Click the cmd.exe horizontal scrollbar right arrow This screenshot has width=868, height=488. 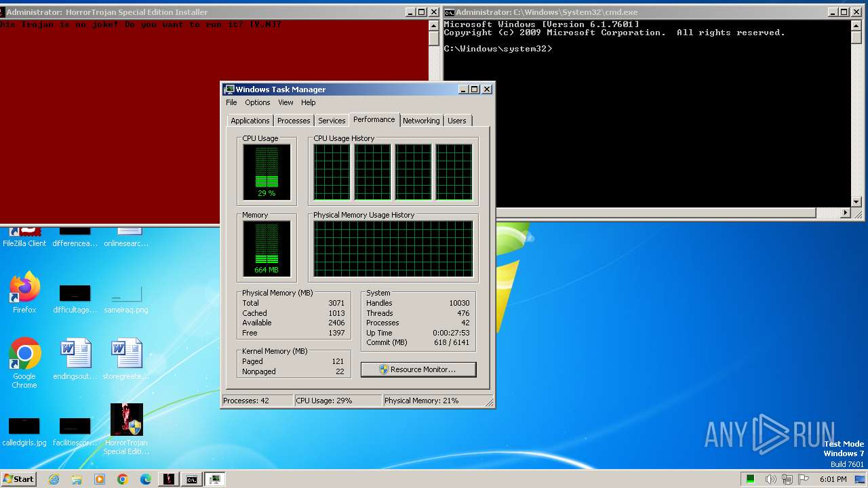[x=844, y=213]
